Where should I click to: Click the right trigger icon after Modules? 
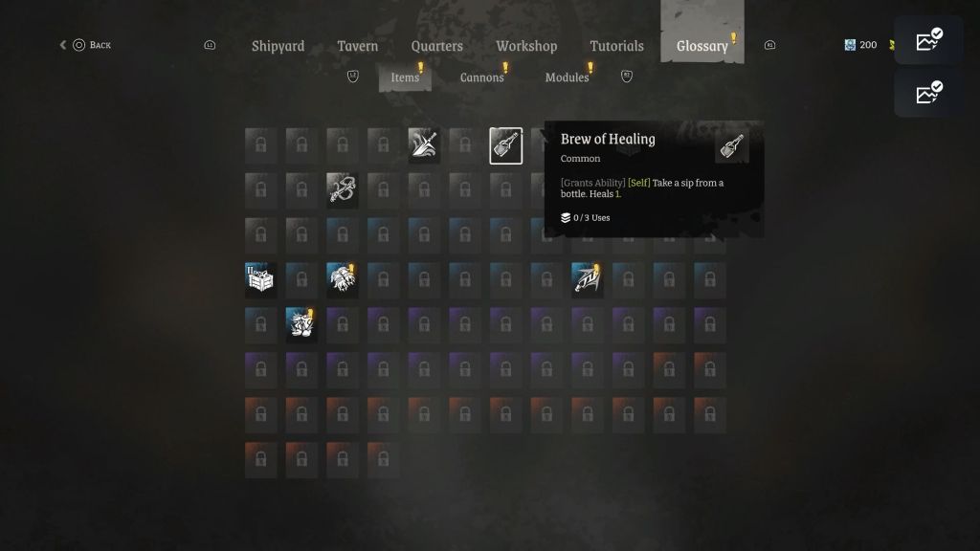coord(627,77)
